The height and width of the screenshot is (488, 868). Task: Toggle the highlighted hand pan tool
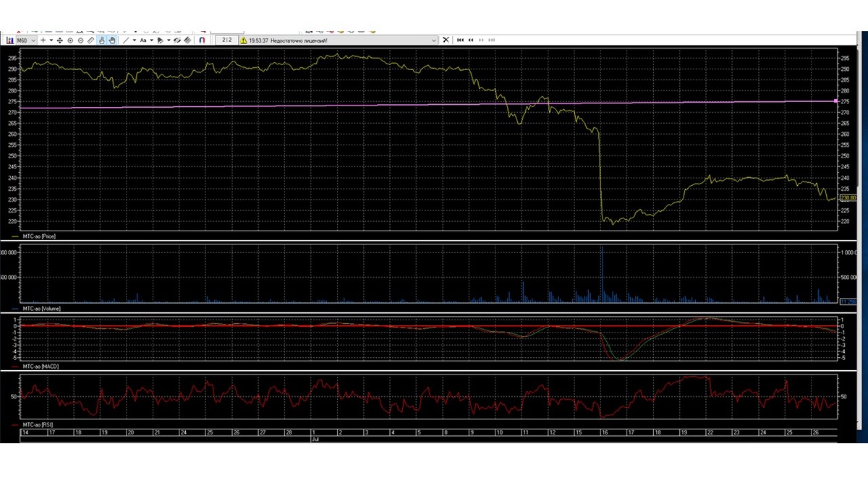[x=101, y=40]
